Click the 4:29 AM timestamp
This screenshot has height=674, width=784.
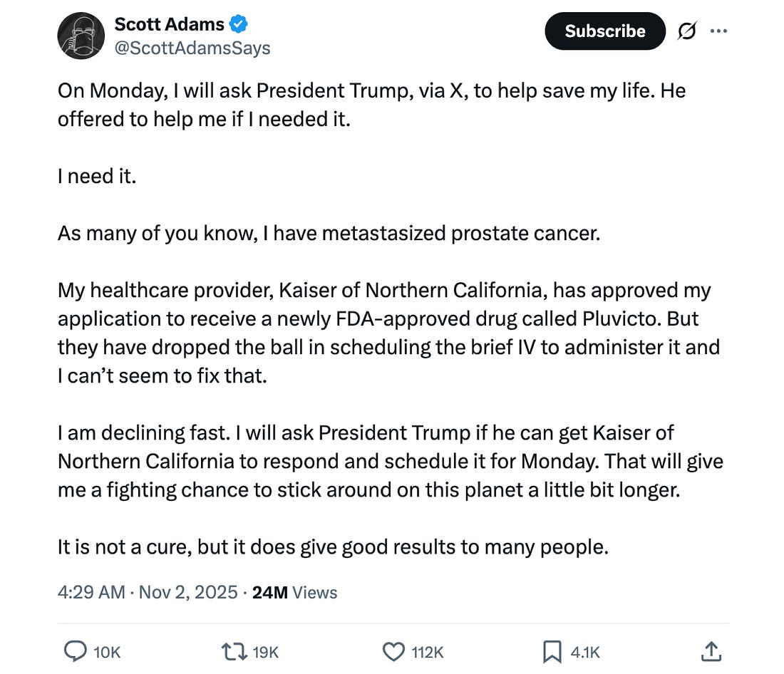pyautogui.click(x=91, y=592)
